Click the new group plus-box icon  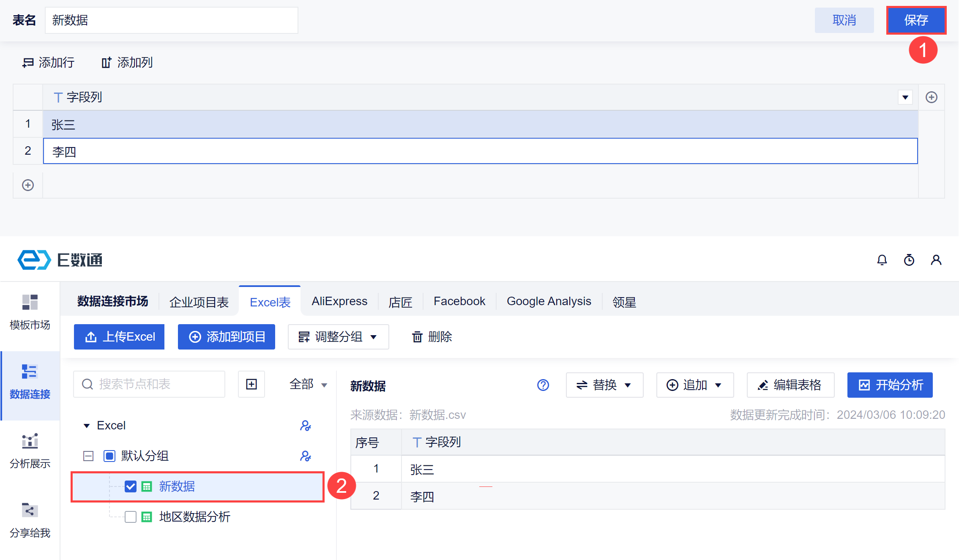tap(251, 384)
